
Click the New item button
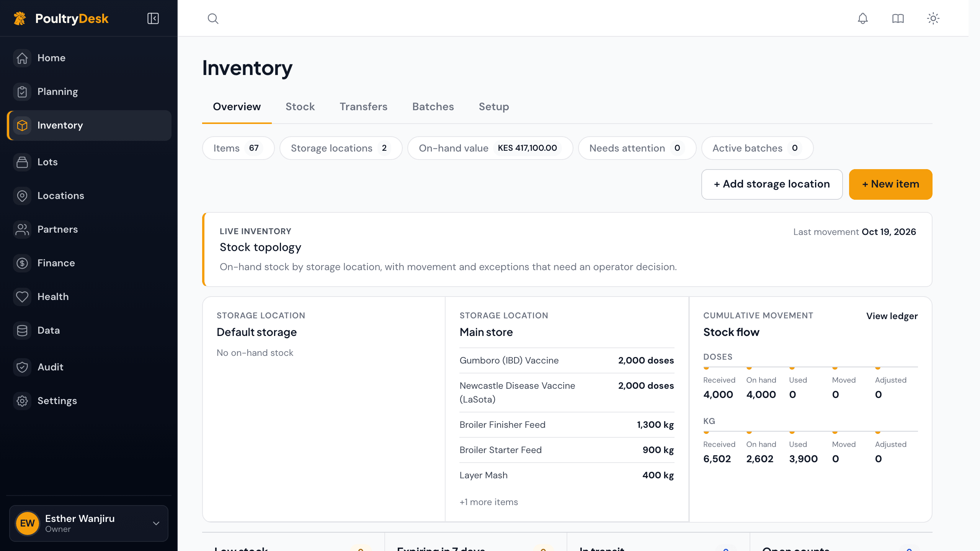tap(890, 184)
